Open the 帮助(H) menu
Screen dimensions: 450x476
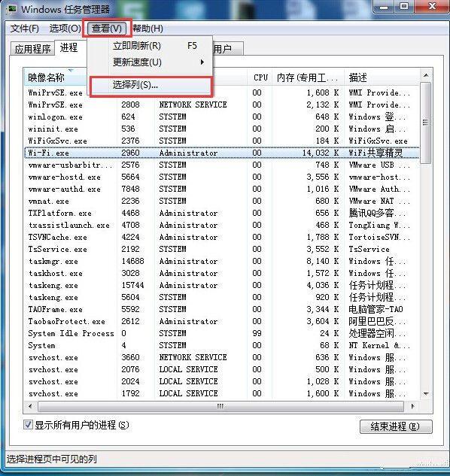point(148,29)
